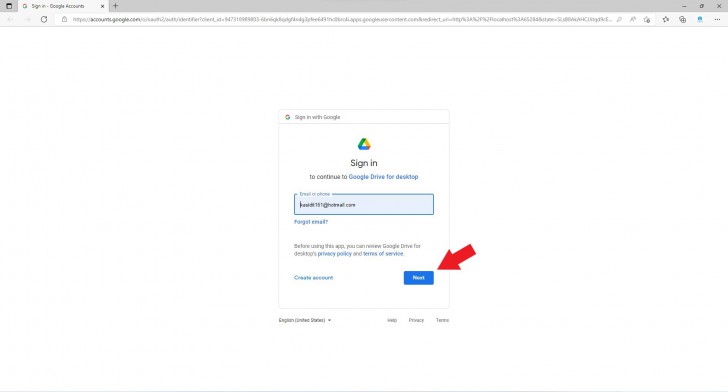
Task: Click the blue Next button
Action: [419, 278]
